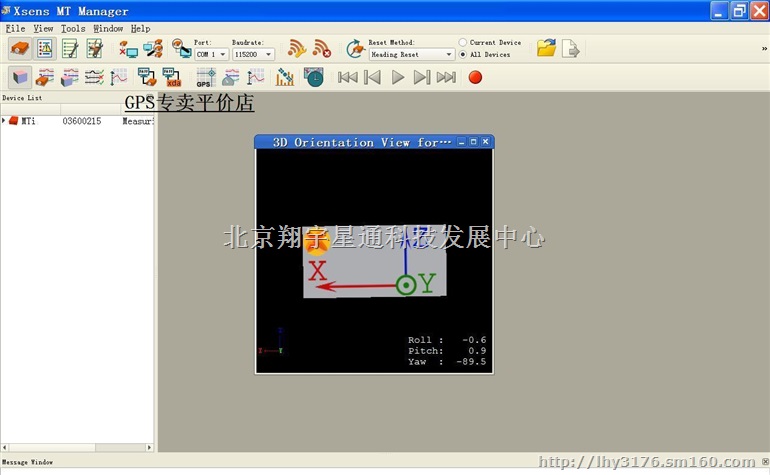Image resolution: width=770 pixels, height=475 pixels.
Task: Open the View menu
Action: point(43,28)
